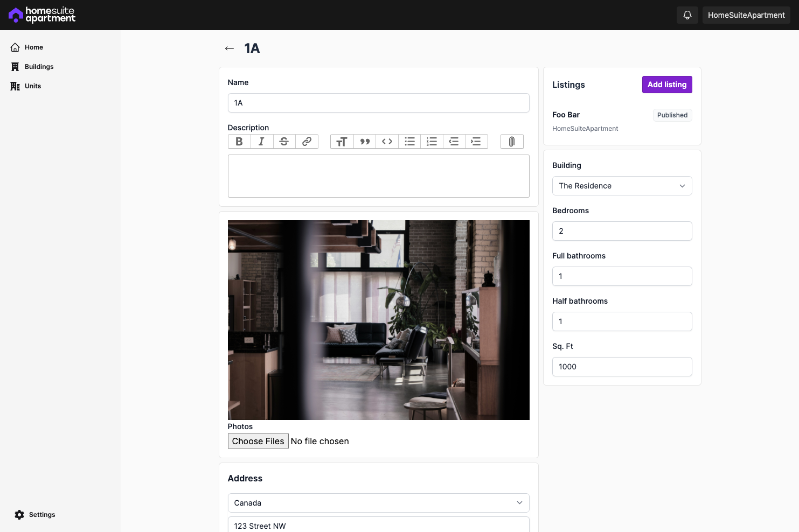The height and width of the screenshot is (532, 799).
Task: Click the Add listing button
Action: point(667,85)
